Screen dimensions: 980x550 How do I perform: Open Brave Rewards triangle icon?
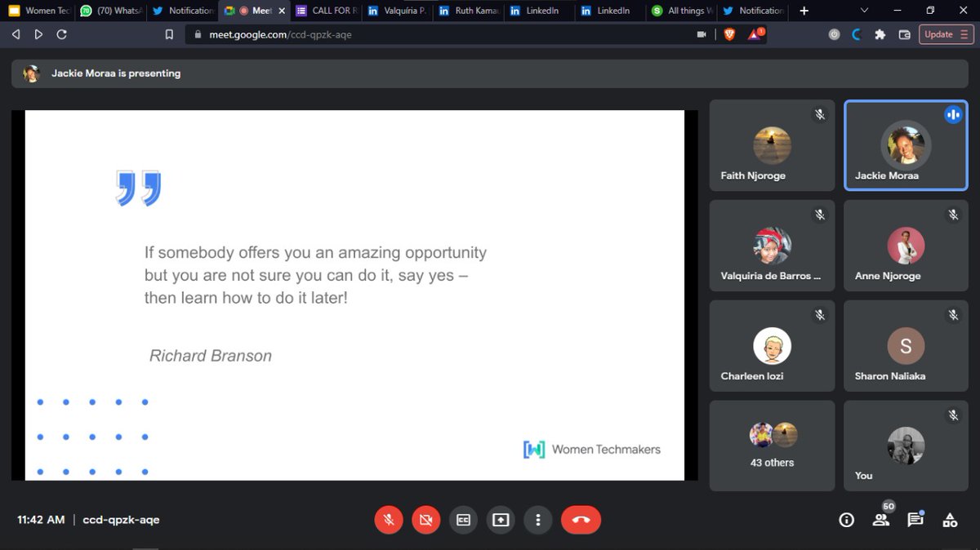point(755,34)
